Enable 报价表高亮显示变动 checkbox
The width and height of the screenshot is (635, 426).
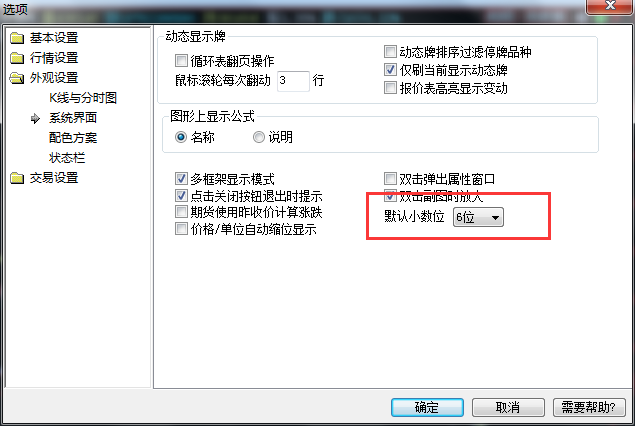(x=390, y=87)
